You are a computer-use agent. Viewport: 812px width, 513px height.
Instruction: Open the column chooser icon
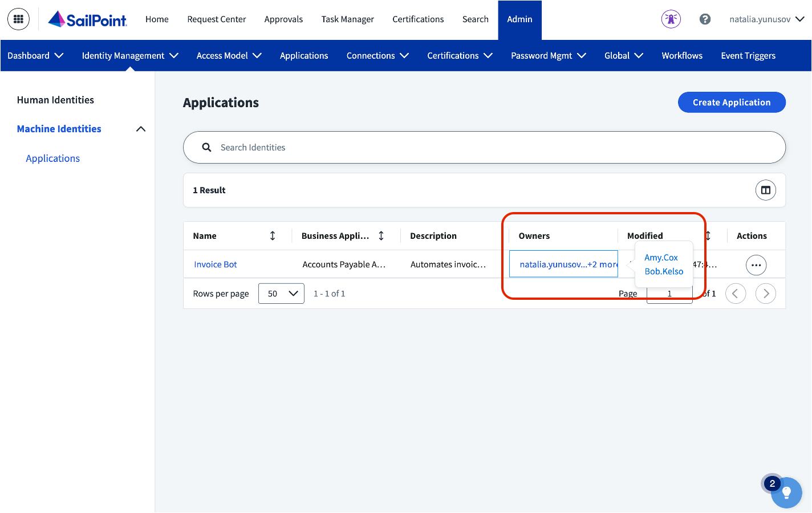click(766, 190)
